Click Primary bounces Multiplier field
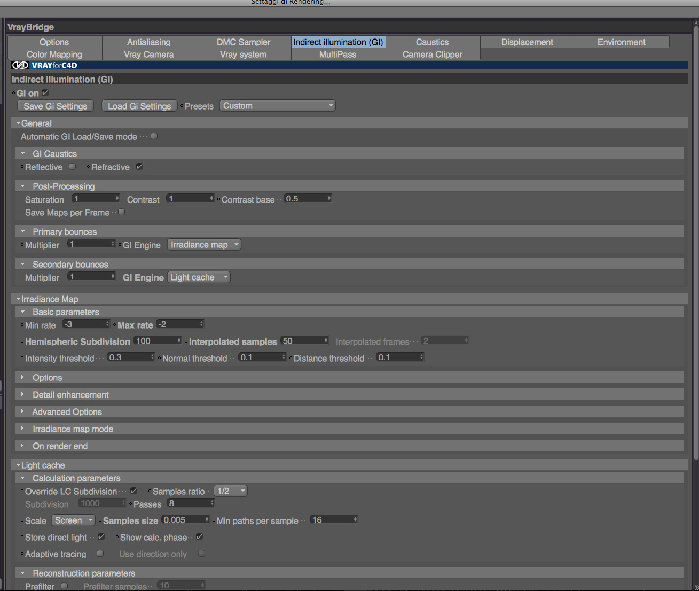The image size is (699, 591). click(x=91, y=244)
